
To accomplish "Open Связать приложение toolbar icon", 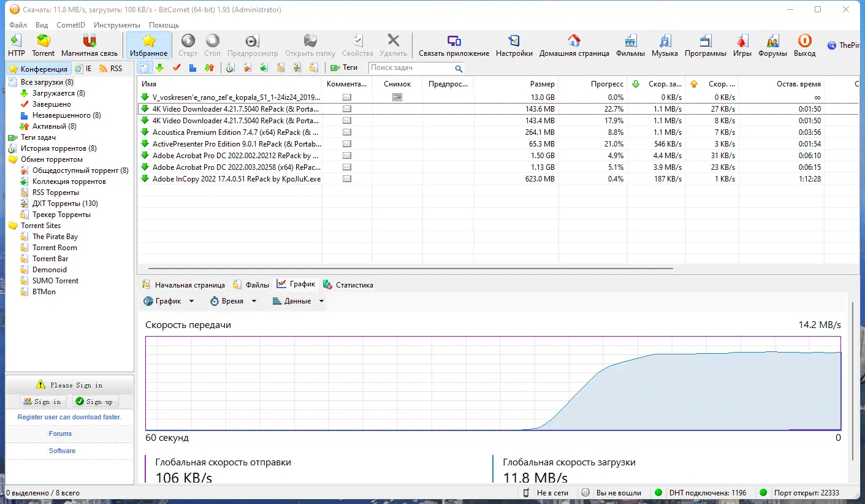I will pyautogui.click(x=454, y=45).
